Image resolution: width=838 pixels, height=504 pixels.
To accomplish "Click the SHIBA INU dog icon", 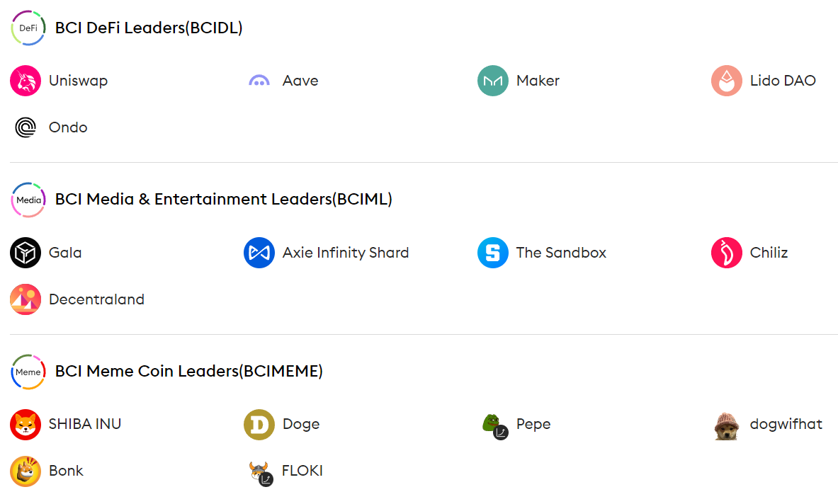I will pyautogui.click(x=25, y=424).
